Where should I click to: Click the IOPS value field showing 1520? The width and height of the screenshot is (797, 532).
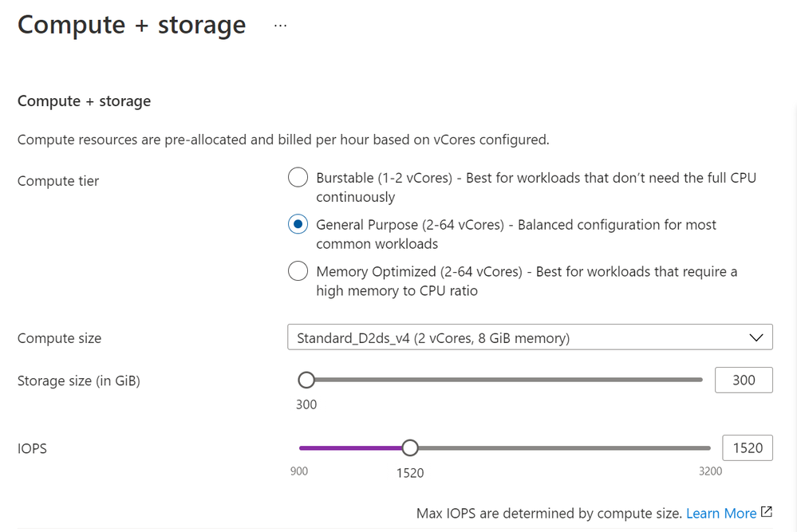click(748, 447)
